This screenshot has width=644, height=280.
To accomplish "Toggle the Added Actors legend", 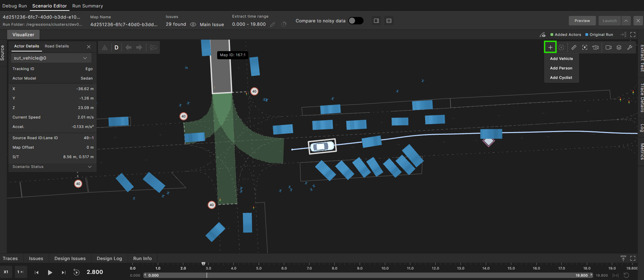I will [x=565, y=35].
